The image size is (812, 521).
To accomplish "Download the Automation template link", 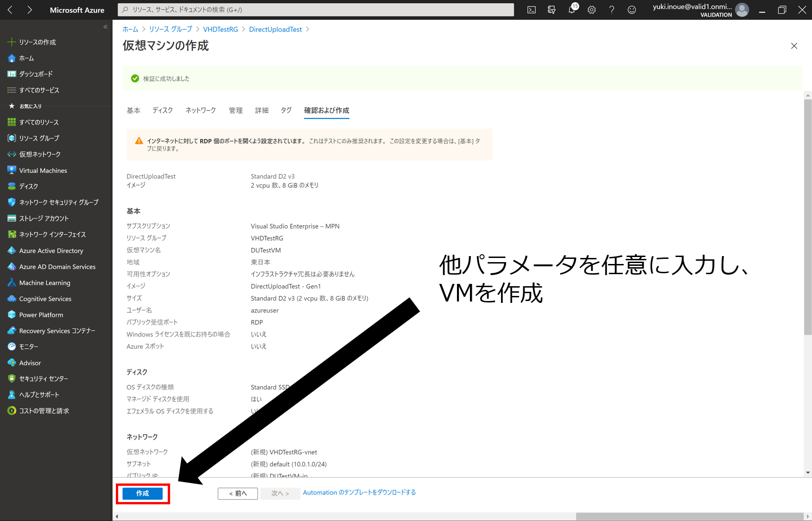I will (x=359, y=493).
